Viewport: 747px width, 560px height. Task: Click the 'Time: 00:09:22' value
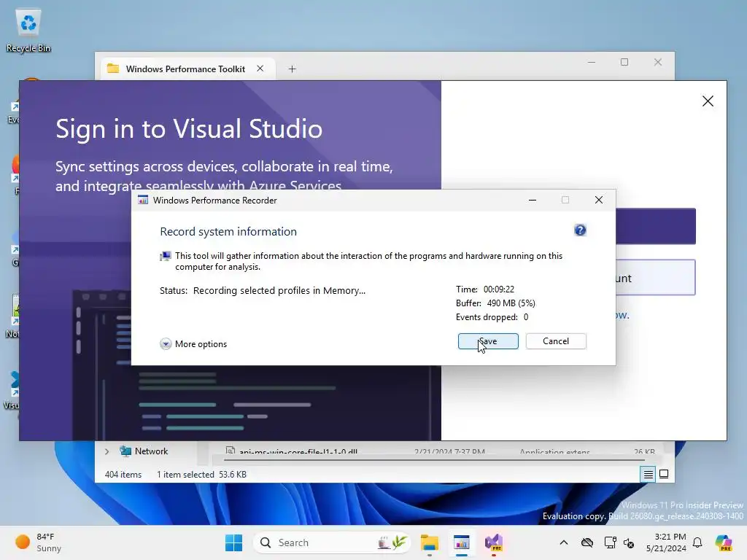tap(499, 289)
